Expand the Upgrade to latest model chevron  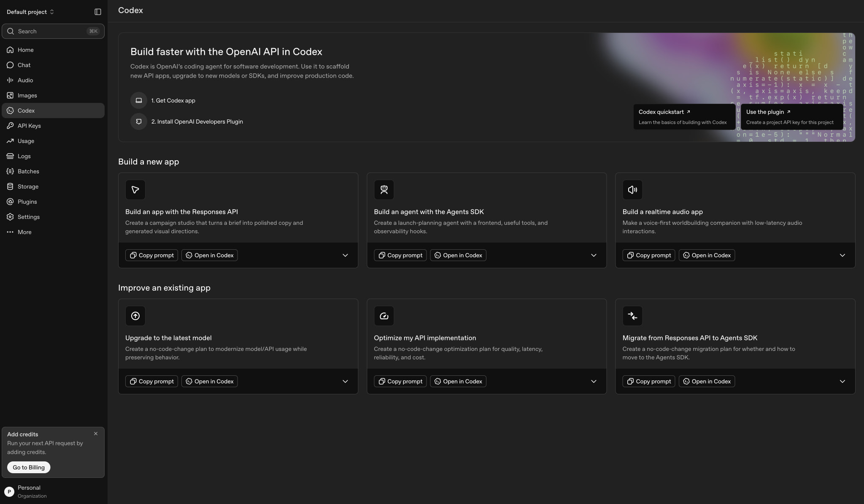click(345, 381)
